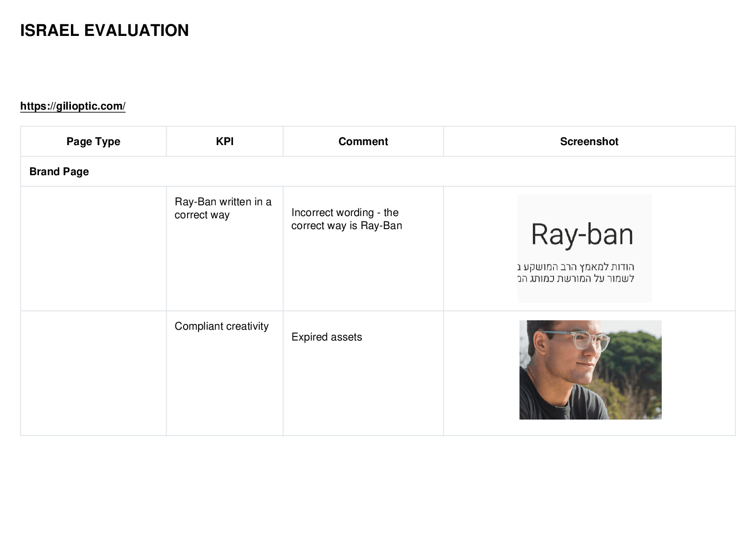756x535 pixels.
Task: Click the 'Expired assets' comment cell
Action: pyautogui.click(x=363, y=373)
